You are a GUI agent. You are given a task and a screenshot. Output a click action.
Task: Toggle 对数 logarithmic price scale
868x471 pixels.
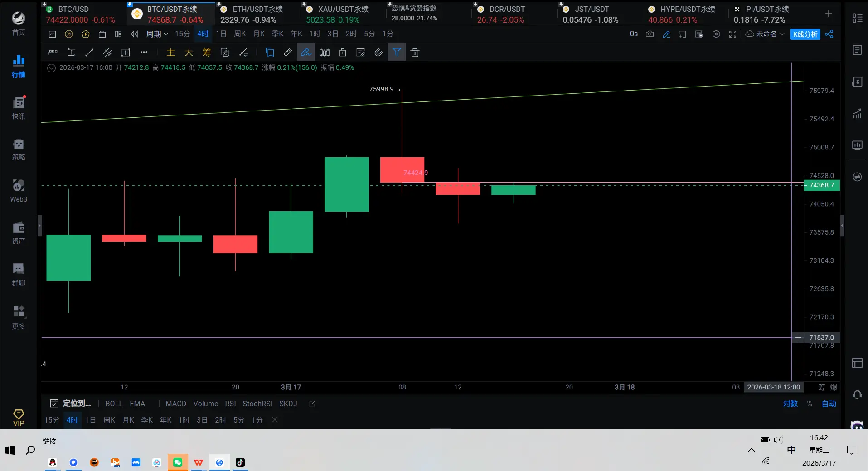pyautogui.click(x=790, y=404)
